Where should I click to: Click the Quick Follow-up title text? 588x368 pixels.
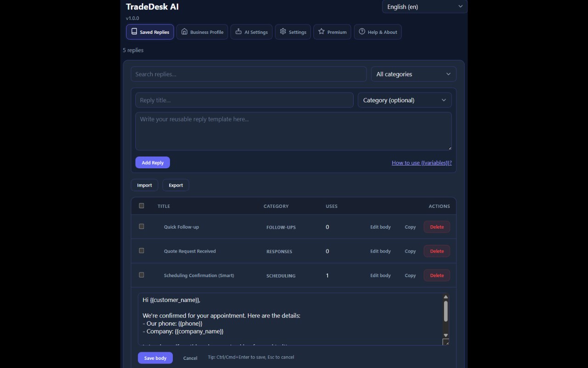(181, 227)
